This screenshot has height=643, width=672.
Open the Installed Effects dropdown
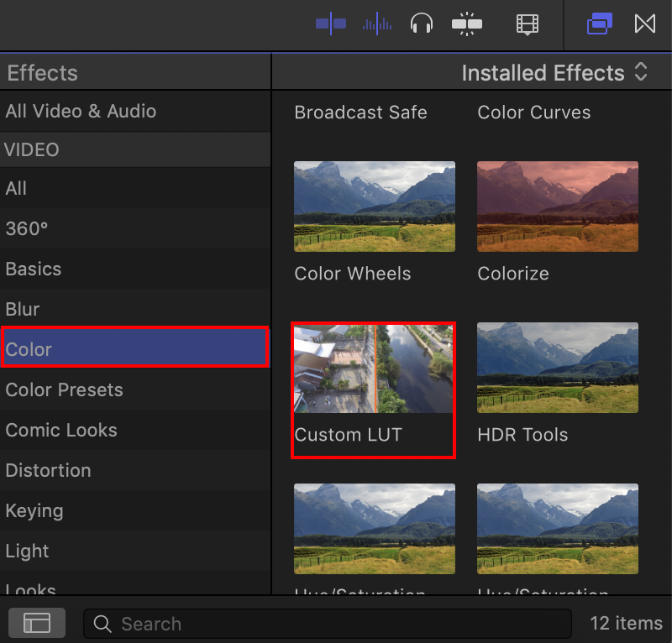click(x=543, y=73)
